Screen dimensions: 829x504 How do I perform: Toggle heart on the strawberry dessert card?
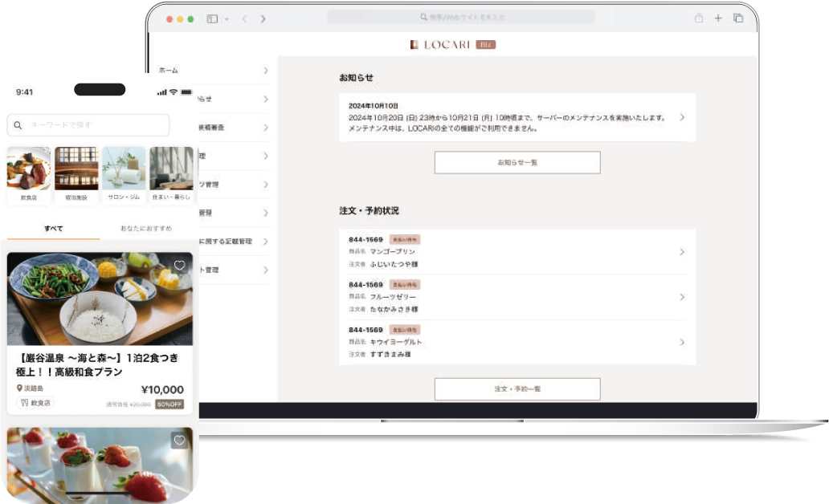(x=180, y=441)
